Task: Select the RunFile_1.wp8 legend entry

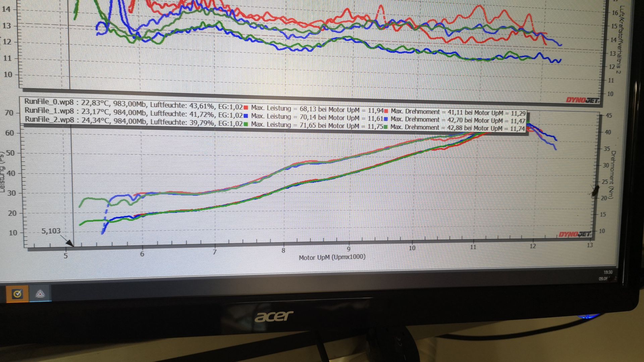Action: [49, 111]
